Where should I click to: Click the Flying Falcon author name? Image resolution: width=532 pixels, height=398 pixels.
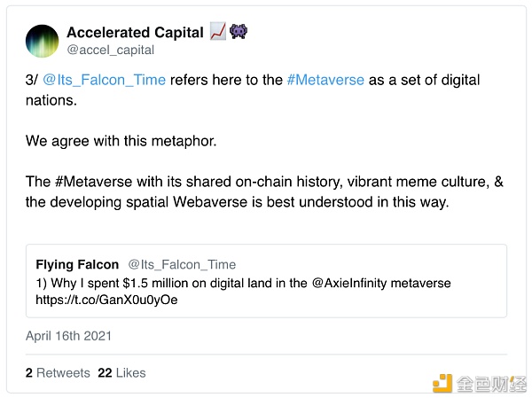coord(77,264)
